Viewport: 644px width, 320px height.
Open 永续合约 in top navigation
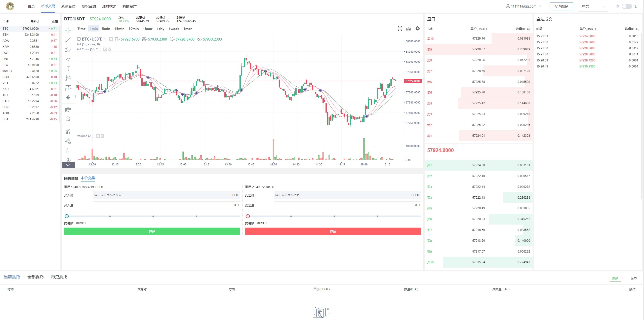(68, 6)
